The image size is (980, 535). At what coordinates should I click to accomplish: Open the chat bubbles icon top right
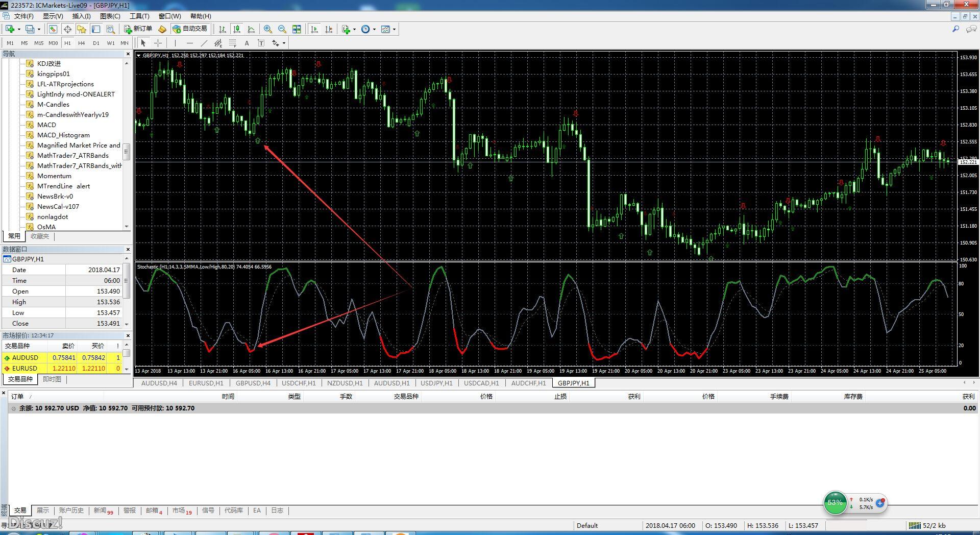point(971,29)
